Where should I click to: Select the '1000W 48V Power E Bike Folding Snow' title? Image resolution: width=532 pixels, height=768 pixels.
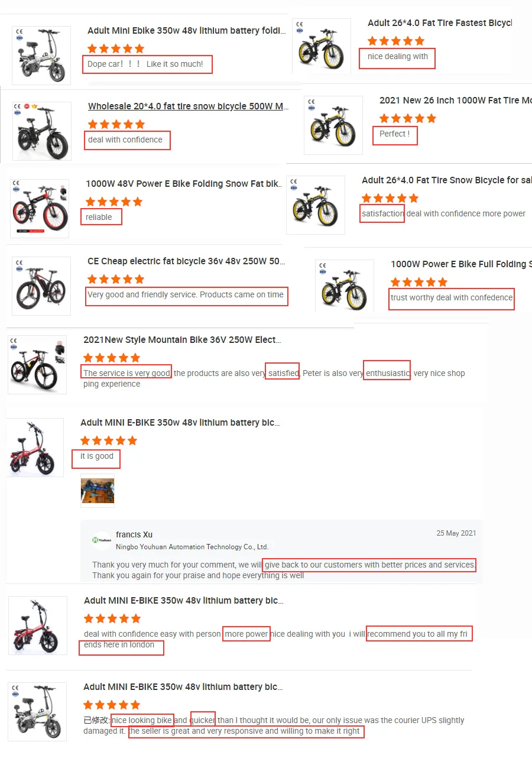(184, 184)
